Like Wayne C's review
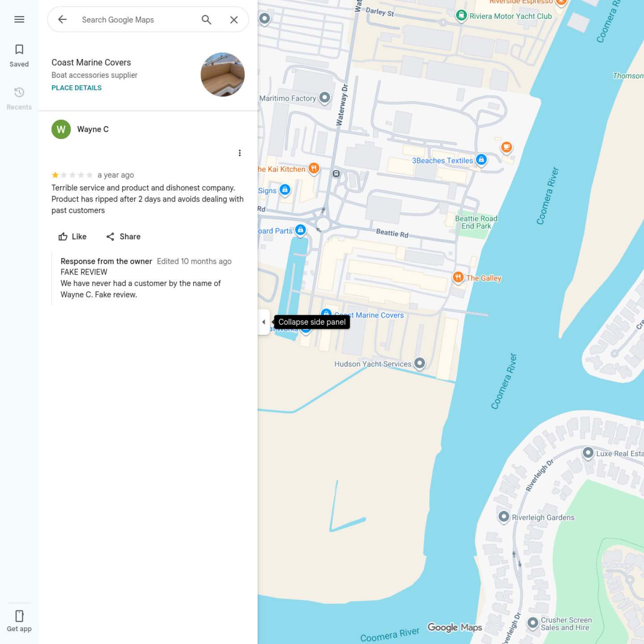 point(72,237)
